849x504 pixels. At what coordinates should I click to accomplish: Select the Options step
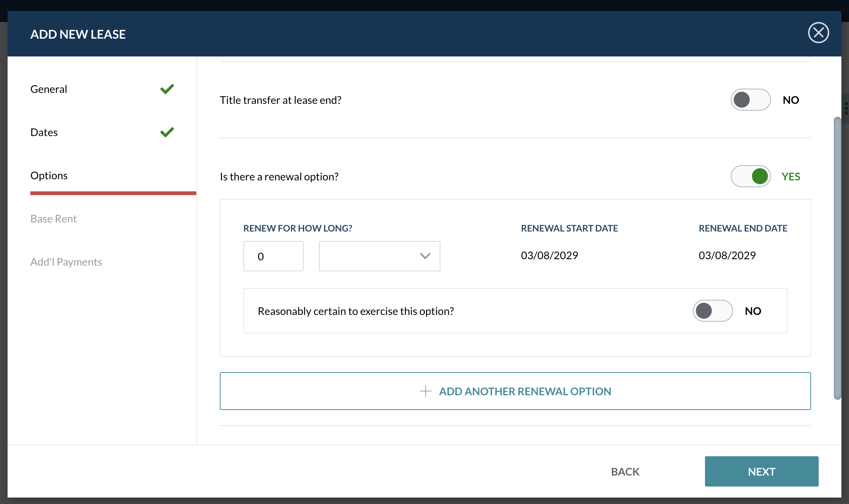[49, 175]
